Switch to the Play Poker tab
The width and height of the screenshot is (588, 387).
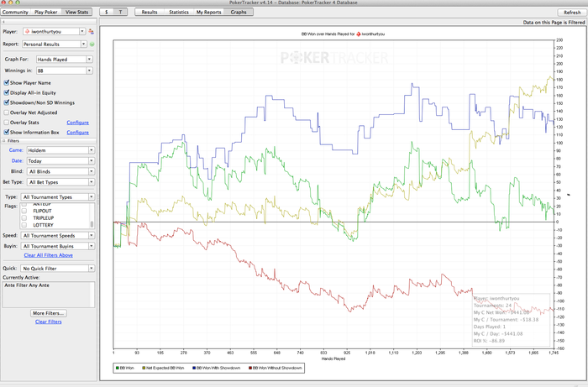tap(45, 12)
